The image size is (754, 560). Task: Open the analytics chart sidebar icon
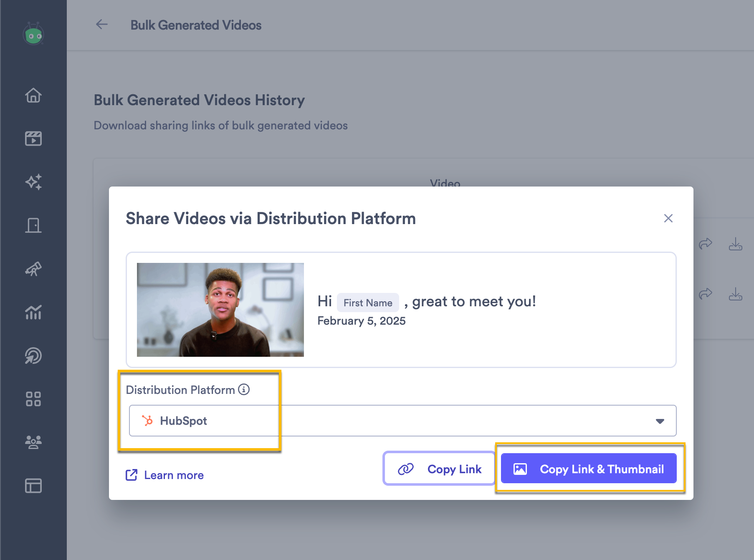point(33,312)
